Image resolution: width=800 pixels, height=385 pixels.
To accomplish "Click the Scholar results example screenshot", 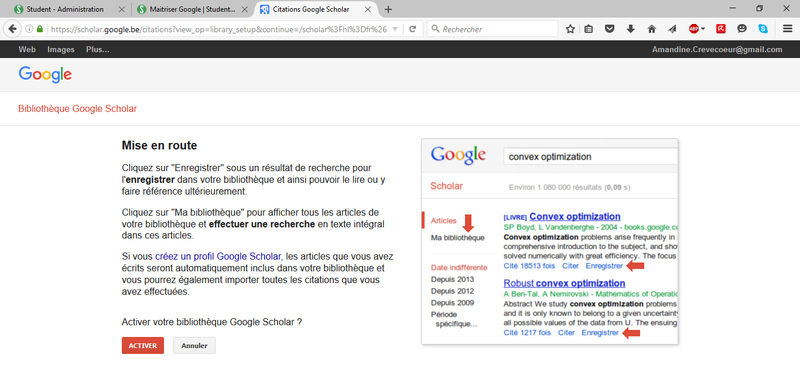I will (x=549, y=241).
